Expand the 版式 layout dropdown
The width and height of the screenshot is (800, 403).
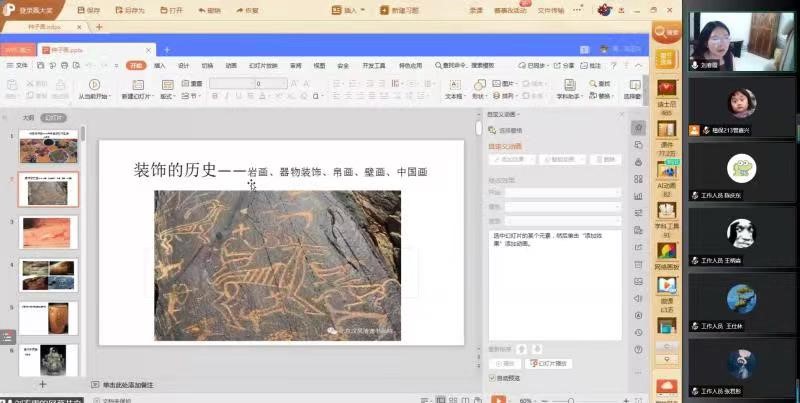coord(168,96)
